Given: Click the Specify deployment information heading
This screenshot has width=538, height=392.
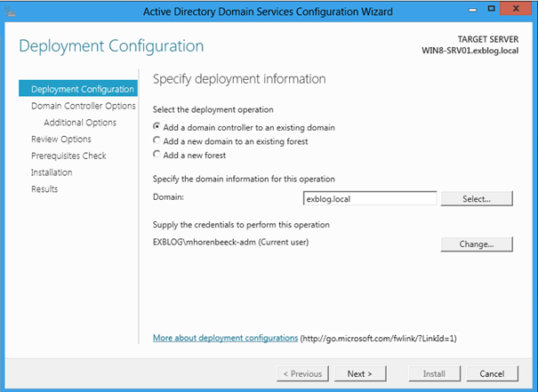Looking at the screenshot, I should (x=239, y=79).
